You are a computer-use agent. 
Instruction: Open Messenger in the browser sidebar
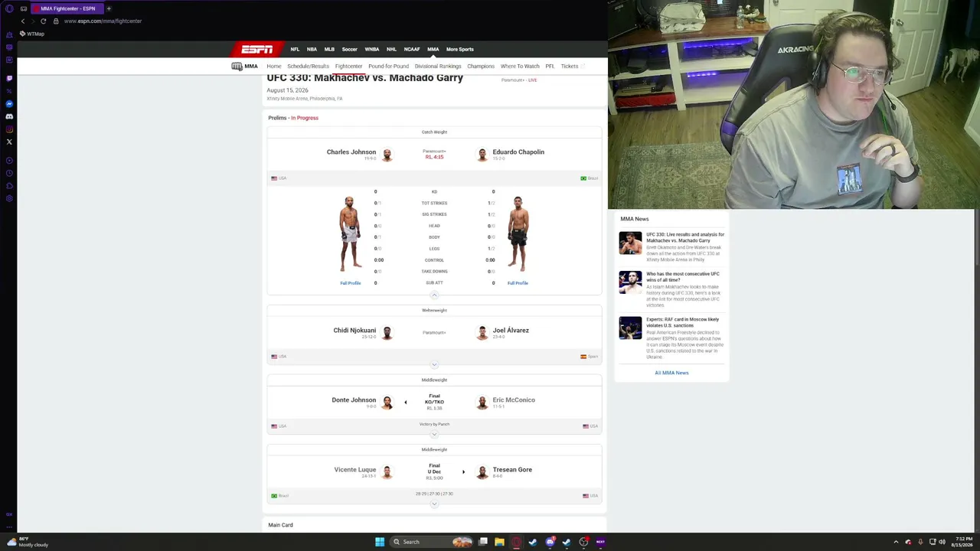tap(9, 103)
